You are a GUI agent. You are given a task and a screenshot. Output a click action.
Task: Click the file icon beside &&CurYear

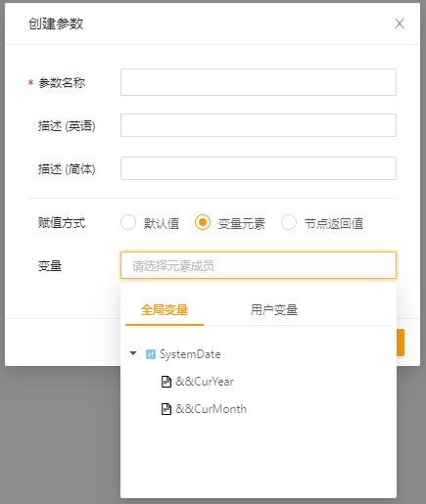[x=166, y=382]
